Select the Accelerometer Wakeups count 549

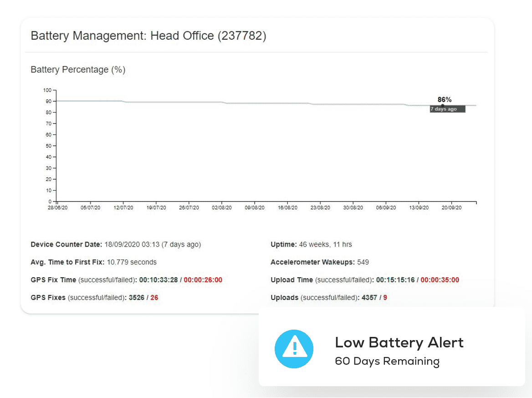[363, 262]
